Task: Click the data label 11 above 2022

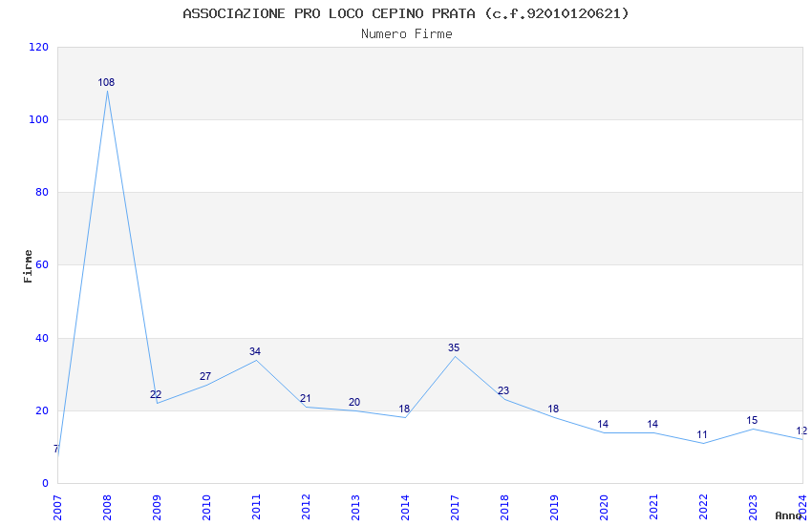Action: pos(702,435)
